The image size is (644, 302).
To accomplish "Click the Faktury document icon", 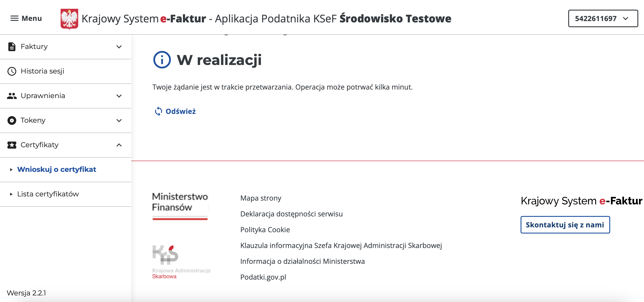I will 12,47.
